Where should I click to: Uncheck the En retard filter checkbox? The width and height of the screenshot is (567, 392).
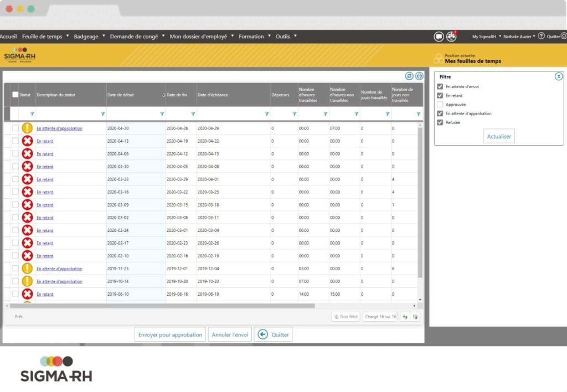[x=440, y=96]
